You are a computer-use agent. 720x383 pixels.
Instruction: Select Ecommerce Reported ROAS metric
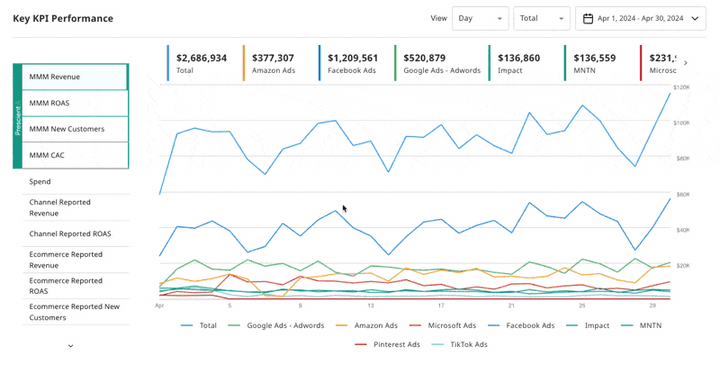point(76,286)
